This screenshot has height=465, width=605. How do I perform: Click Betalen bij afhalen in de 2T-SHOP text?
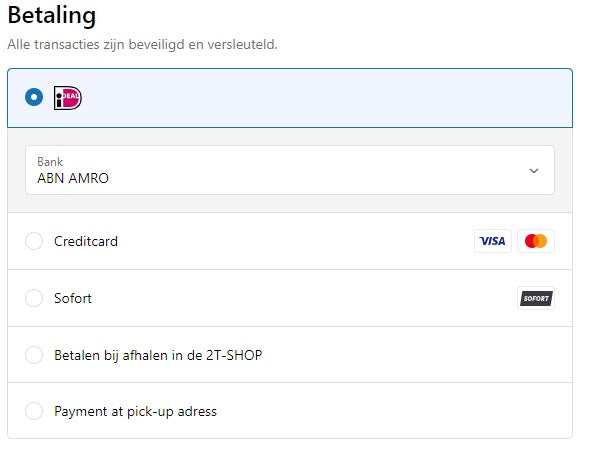point(158,355)
